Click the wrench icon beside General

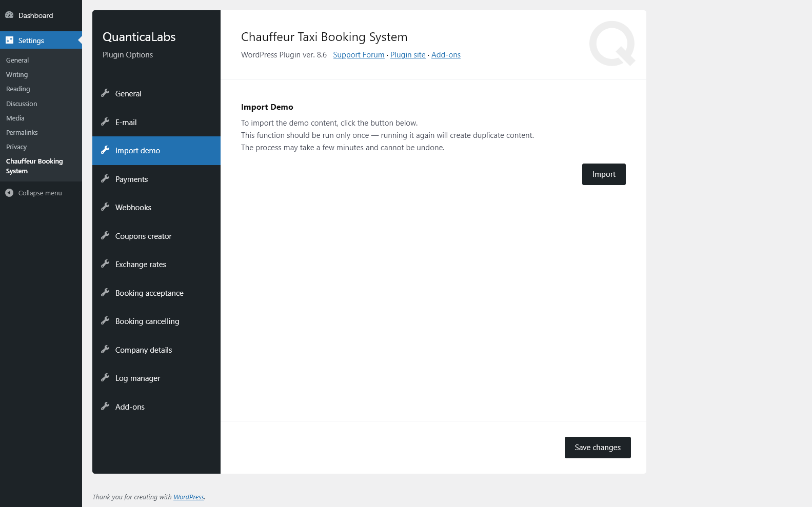(x=105, y=93)
